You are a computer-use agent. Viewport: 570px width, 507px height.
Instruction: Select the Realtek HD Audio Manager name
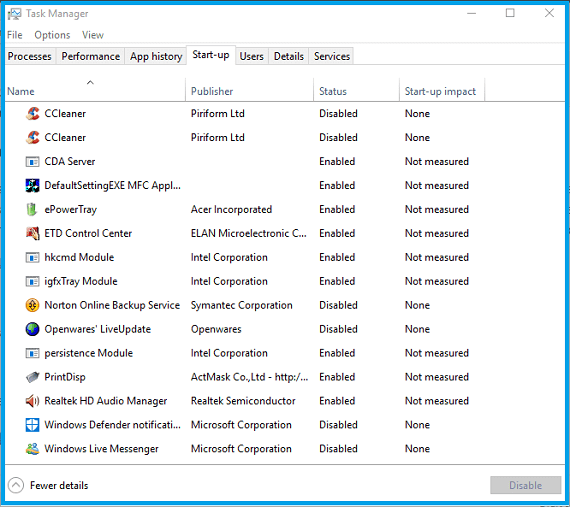[105, 401]
